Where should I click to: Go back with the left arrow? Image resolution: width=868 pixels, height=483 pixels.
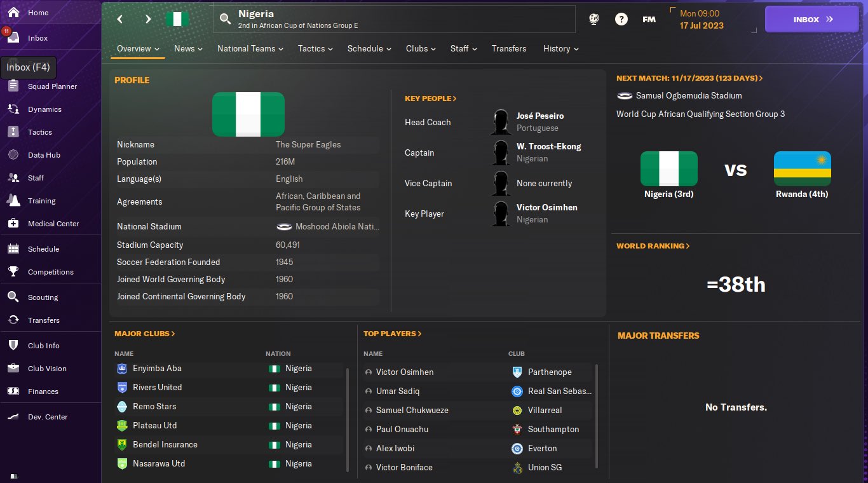[119, 20]
